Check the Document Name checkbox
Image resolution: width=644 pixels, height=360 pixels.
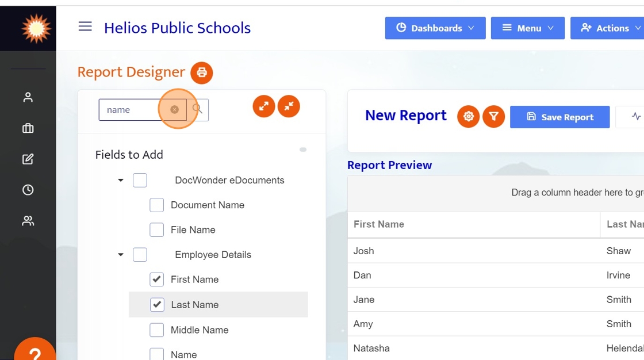pyautogui.click(x=156, y=205)
